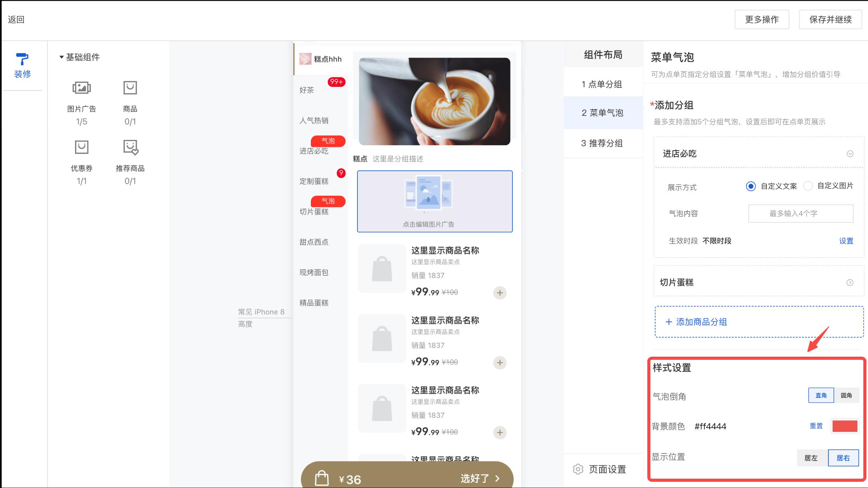This screenshot has height=488, width=868.
Task: Add the 推荐商品 component icon
Action: click(131, 147)
